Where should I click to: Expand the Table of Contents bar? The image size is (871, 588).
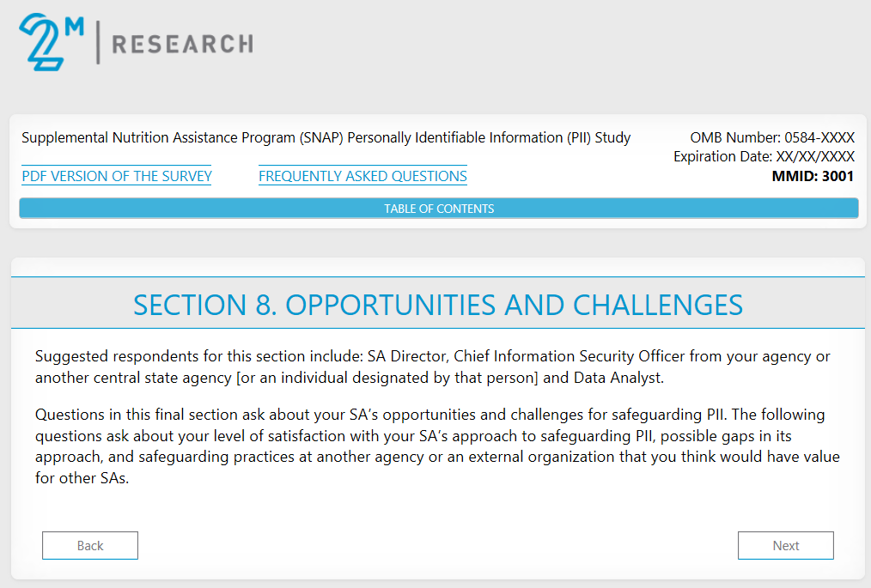pyautogui.click(x=438, y=209)
